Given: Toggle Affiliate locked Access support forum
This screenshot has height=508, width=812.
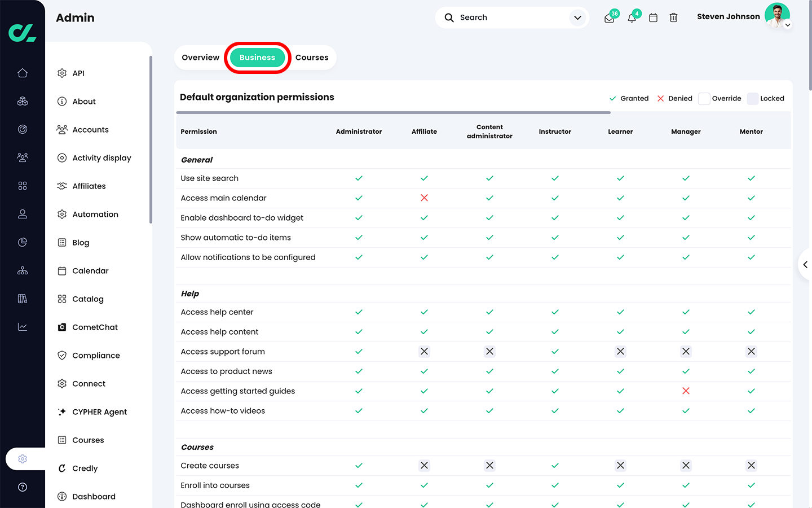Looking at the screenshot, I should [x=424, y=351].
